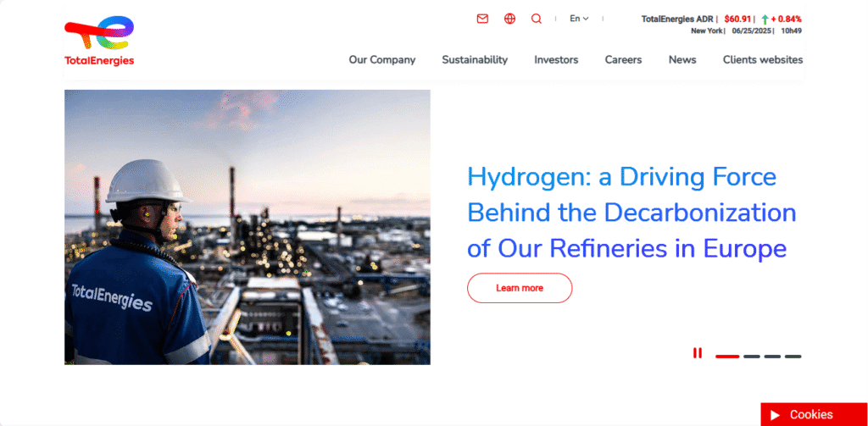The height and width of the screenshot is (426, 868).
Task: Click the TotalEnergies logo
Action: click(100, 41)
